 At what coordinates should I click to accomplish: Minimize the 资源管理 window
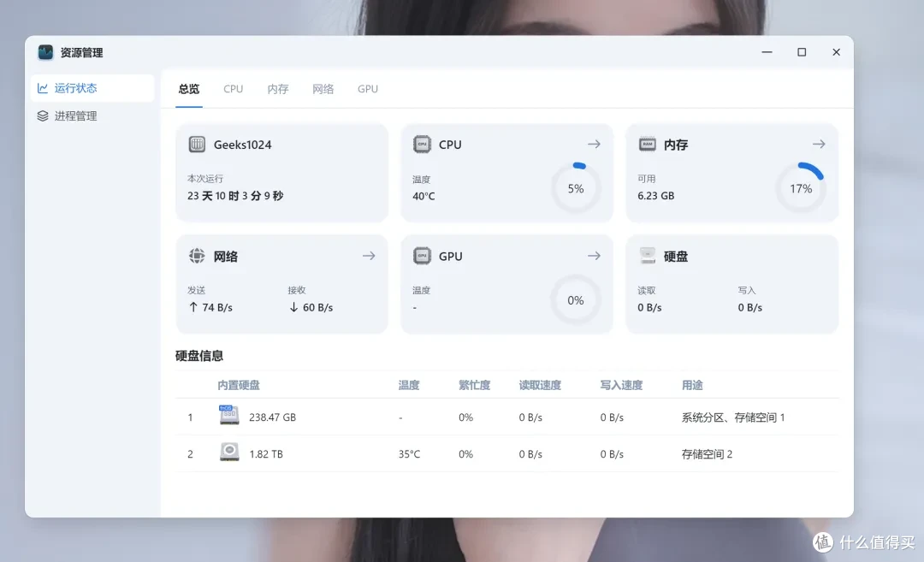[767, 52]
